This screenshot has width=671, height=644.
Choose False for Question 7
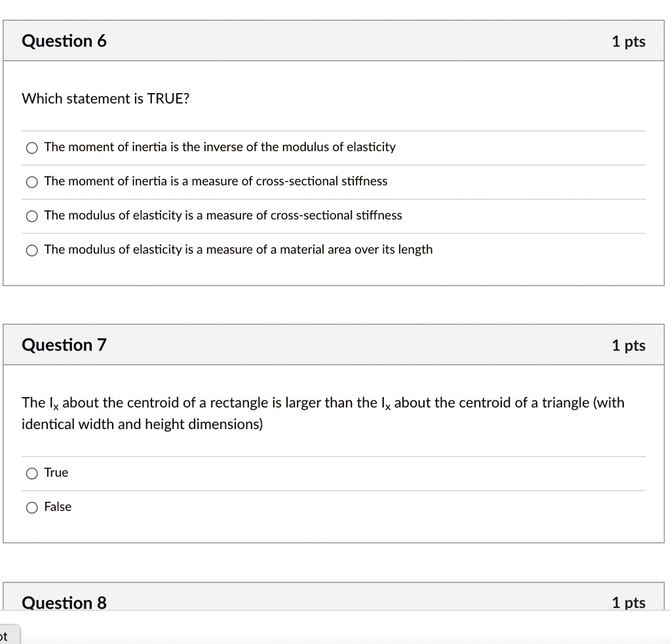[31, 507]
